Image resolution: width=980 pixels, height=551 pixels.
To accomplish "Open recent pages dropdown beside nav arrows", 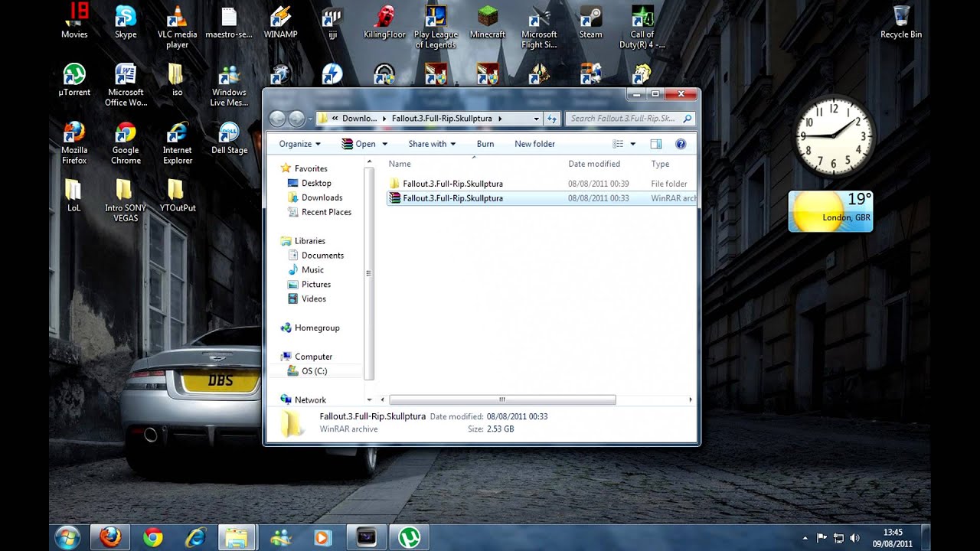I will [x=310, y=119].
